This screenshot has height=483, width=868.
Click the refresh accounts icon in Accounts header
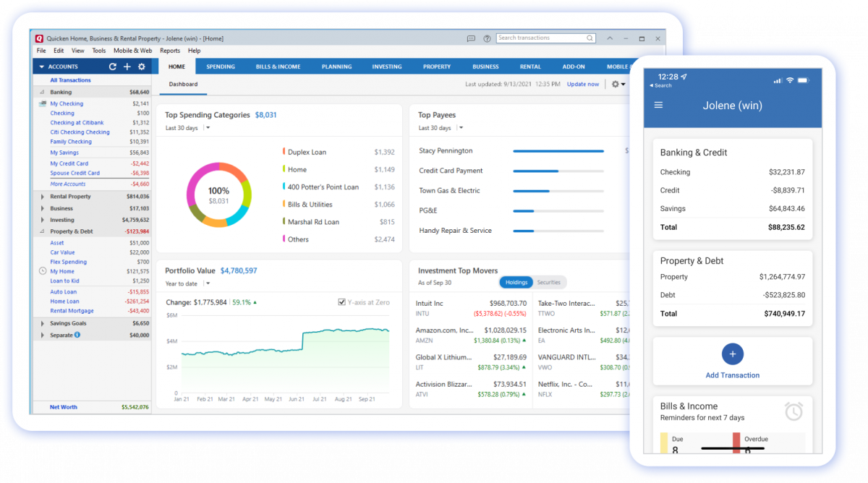pyautogui.click(x=112, y=67)
